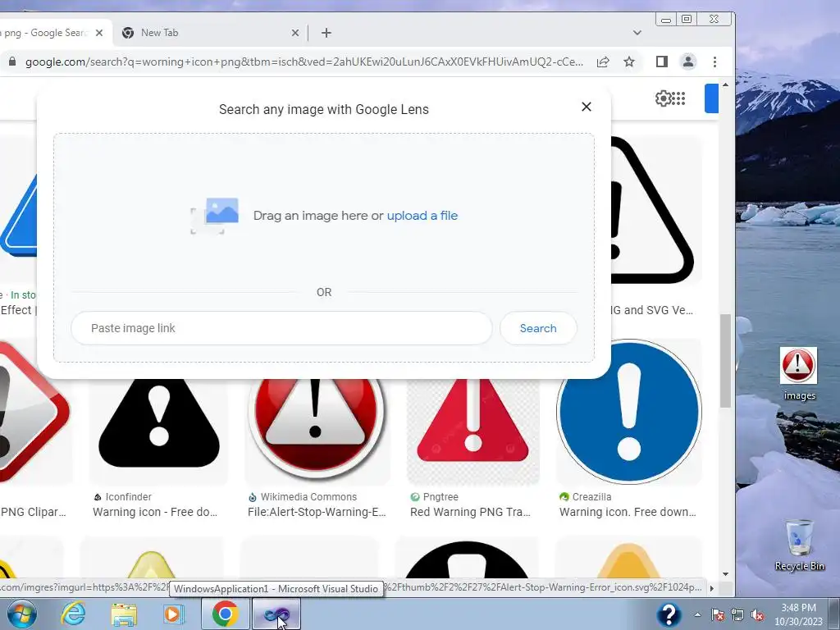This screenshot has height=630, width=840.
Task: Open the Google apps grid
Action: 678,98
